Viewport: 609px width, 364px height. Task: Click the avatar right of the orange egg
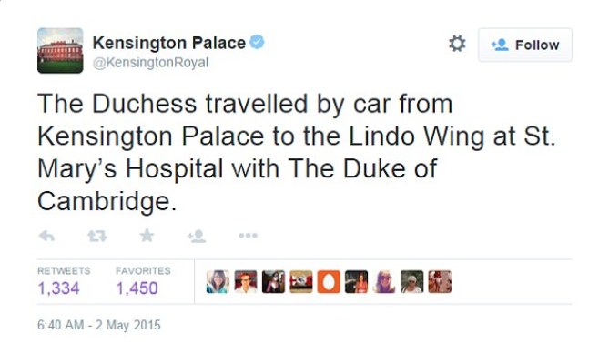[357, 282]
